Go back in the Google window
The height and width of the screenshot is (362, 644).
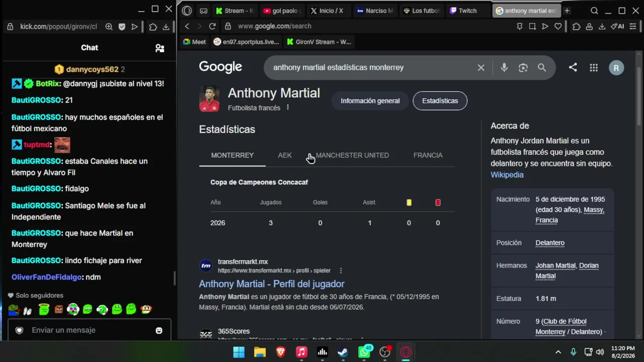(187, 26)
